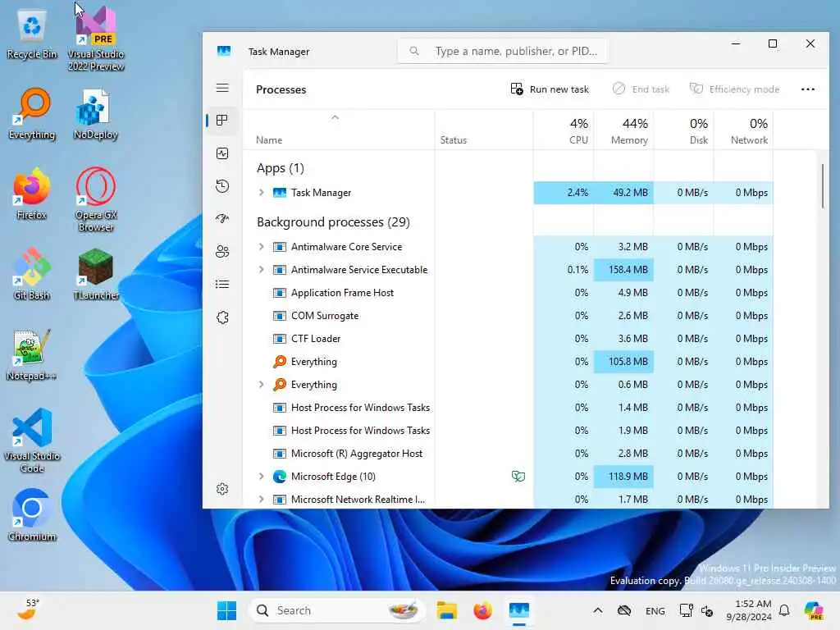Select Visual Studio 2022 Preview desktop icon

click(x=96, y=39)
